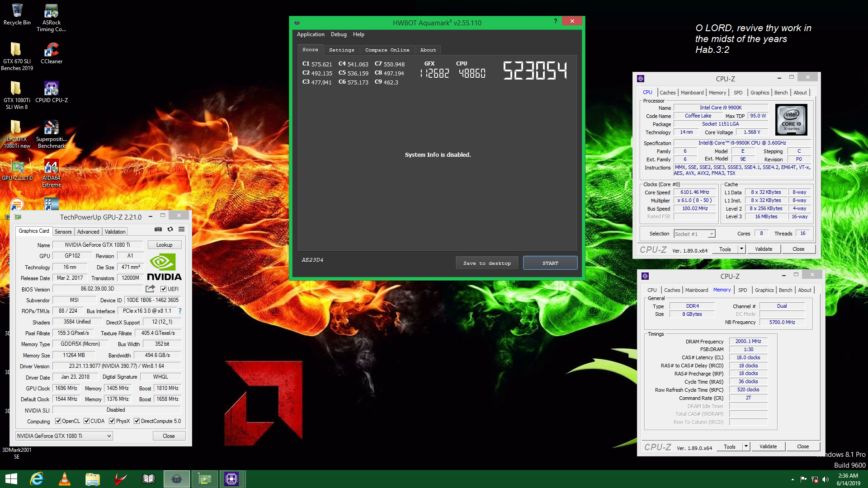Take a GPU-Z screenshot with camera icon
This screenshot has width=868, height=488.
coord(158,229)
